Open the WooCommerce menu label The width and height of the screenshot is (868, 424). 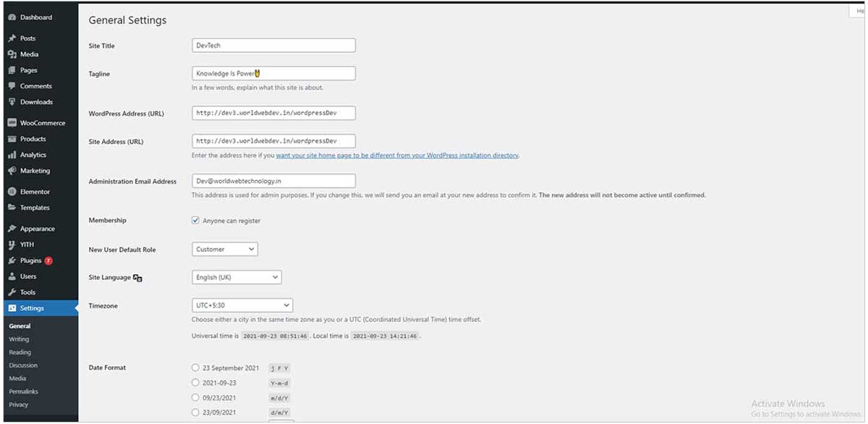click(43, 123)
